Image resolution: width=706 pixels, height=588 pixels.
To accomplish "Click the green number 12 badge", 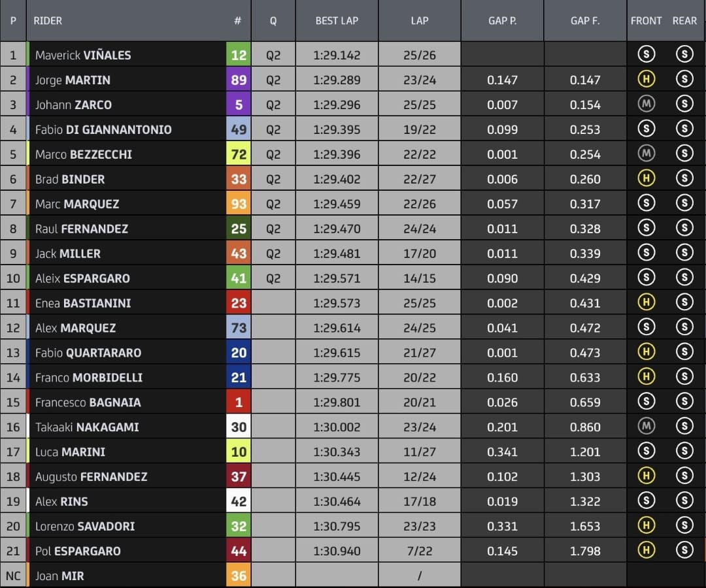I will (x=239, y=55).
